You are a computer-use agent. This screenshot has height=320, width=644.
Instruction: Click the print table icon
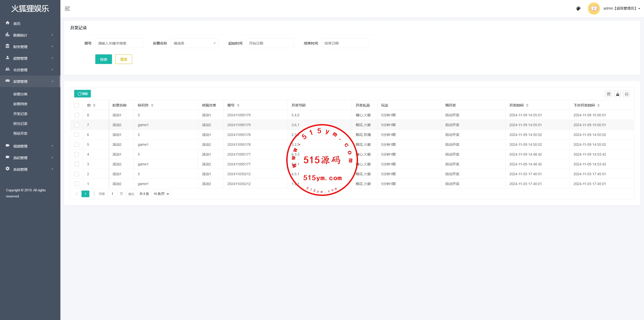[x=626, y=94]
